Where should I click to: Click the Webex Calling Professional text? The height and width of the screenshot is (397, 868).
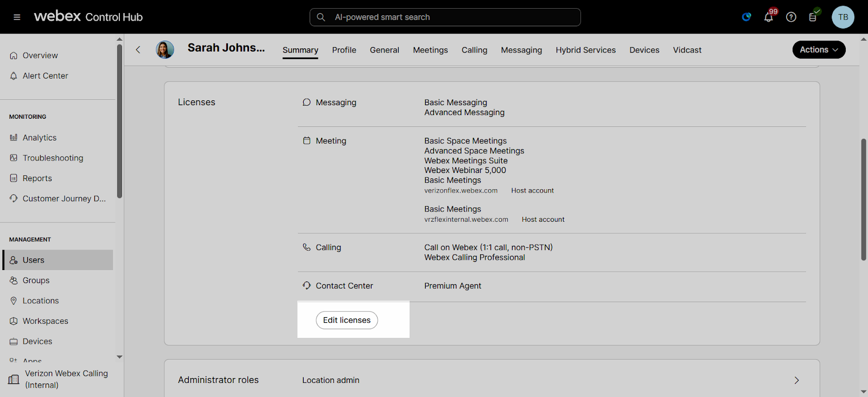tap(475, 258)
